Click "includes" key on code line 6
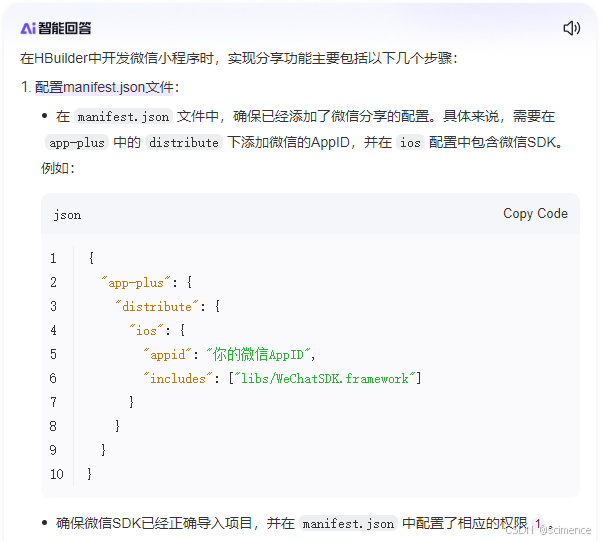This screenshot has height=541, width=602. (x=178, y=379)
